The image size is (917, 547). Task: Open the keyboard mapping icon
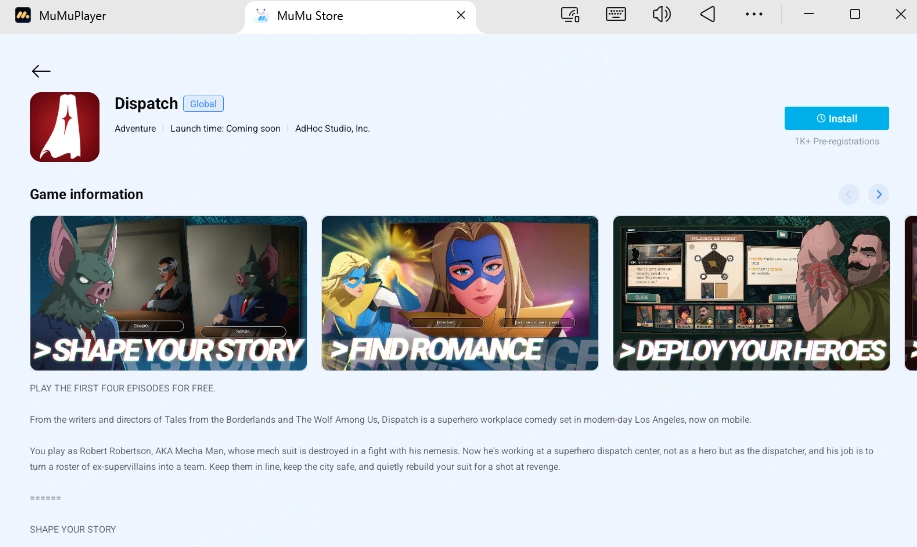[616, 15]
